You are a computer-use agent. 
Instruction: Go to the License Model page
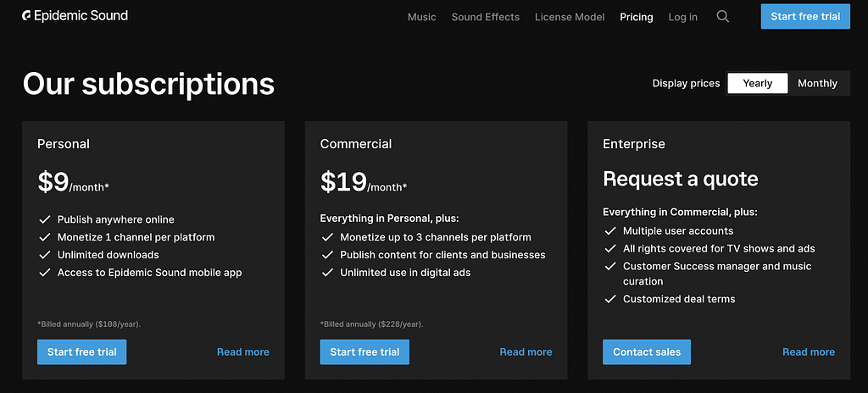(570, 17)
